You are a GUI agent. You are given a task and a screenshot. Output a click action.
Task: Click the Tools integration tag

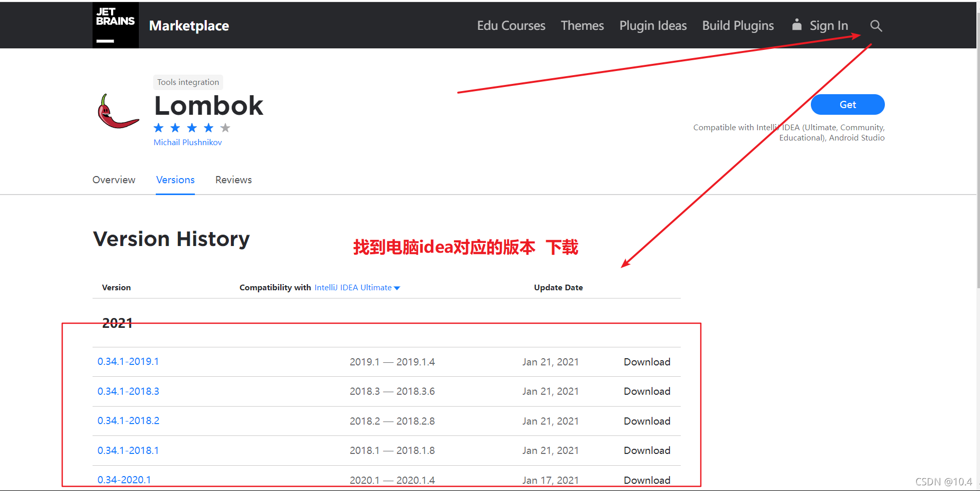click(188, 82)
